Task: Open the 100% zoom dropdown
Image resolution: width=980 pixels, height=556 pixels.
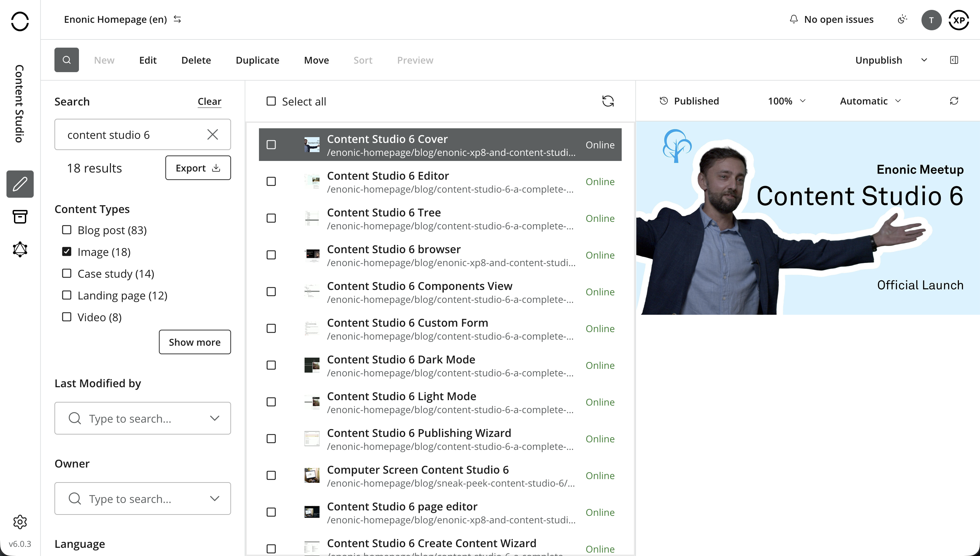Action: pyautogui.click(x=787, y=101)
